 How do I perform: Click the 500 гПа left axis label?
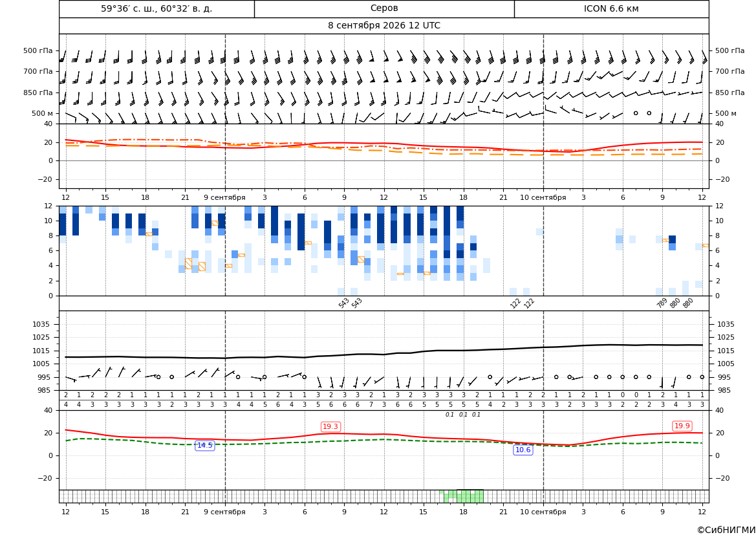tap(38, 50)
